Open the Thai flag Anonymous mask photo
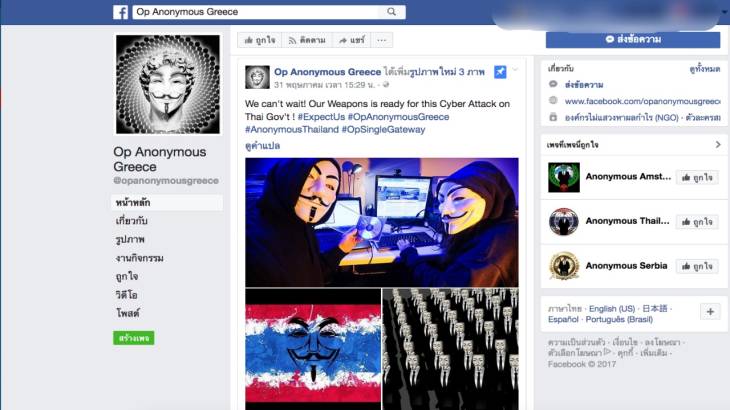The width and height of the screenshot is (730, 410). click(x=312, y=349)
